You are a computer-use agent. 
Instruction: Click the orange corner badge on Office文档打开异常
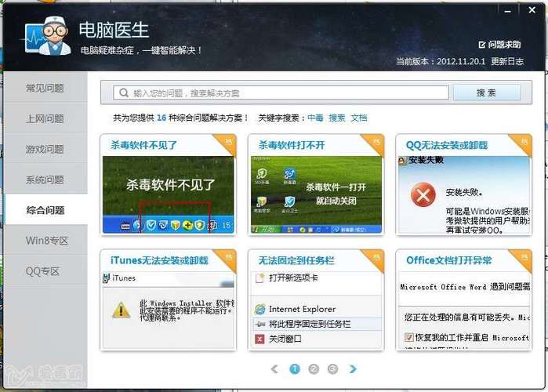click(x=523, y=259)
